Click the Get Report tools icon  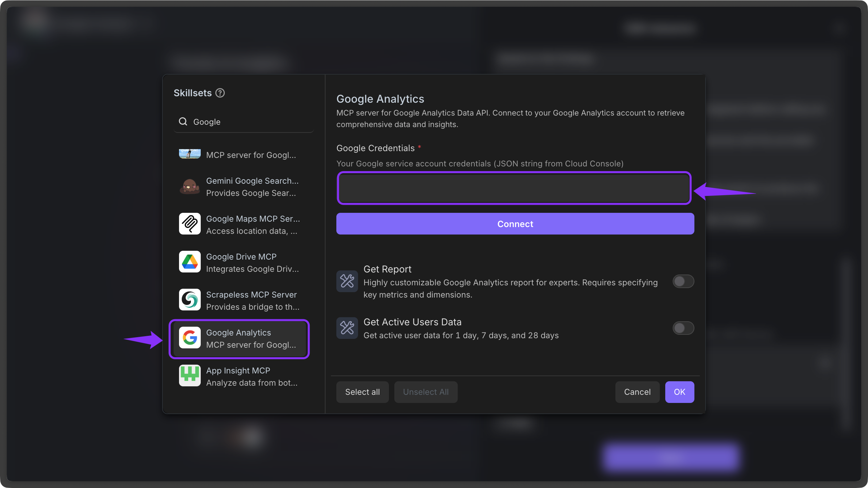pos(347,281)
